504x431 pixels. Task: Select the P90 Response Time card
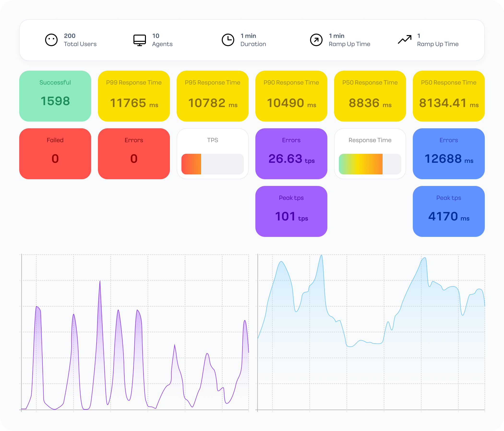pyautogui.click(x=291, y=96)
